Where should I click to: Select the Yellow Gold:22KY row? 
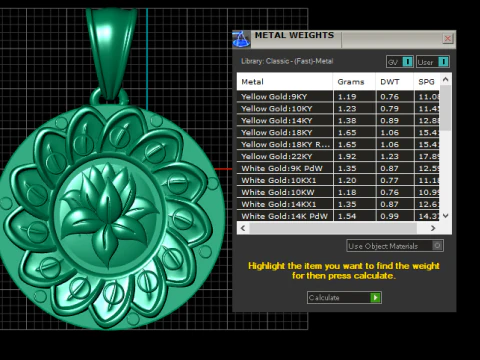click(x=338, y=157)
